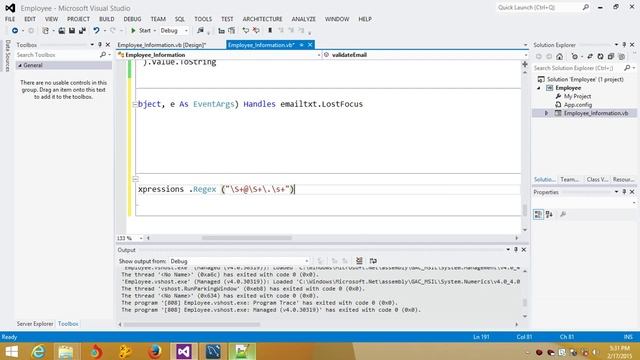Open the HELP menu
The image size is (640, 360).
coord(365,19)
